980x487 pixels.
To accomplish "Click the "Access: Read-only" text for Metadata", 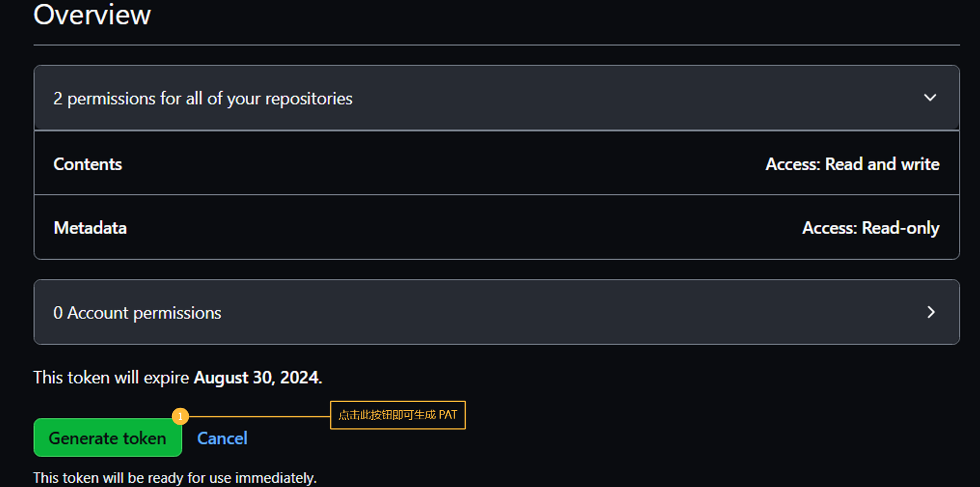I will (870, 228).
